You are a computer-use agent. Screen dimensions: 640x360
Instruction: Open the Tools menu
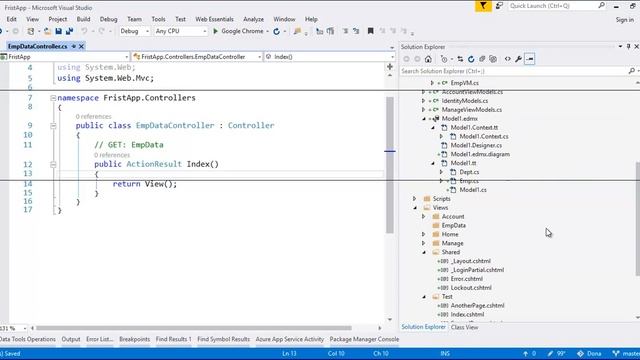click(158, 19)
